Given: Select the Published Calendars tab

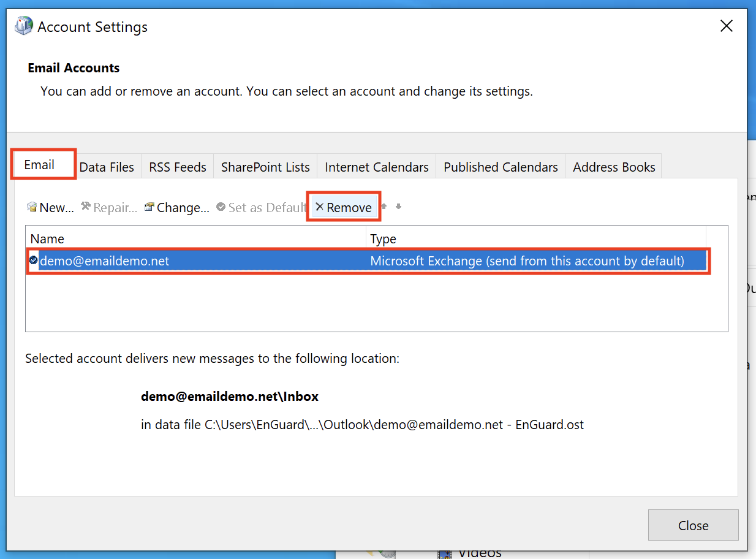Looking at the screenshot, I should (501, 167).
